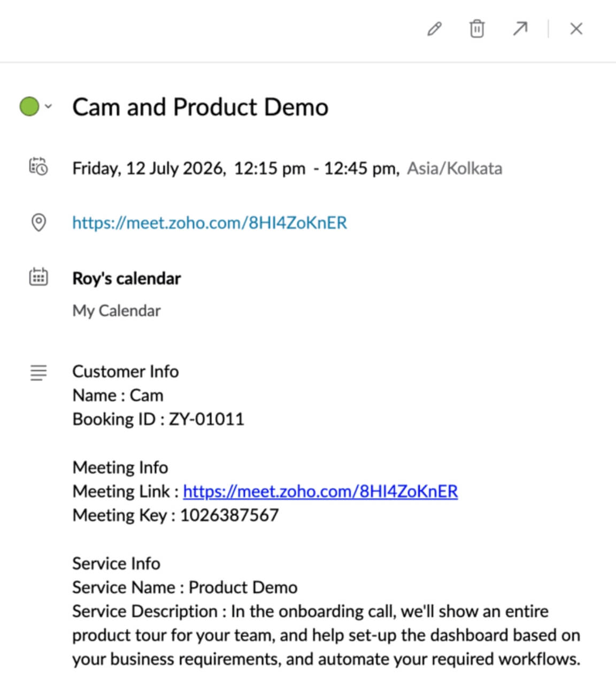Click the Meeting Key 1026387567 text
The image size is (616, 687).
[x=175, y=515]
